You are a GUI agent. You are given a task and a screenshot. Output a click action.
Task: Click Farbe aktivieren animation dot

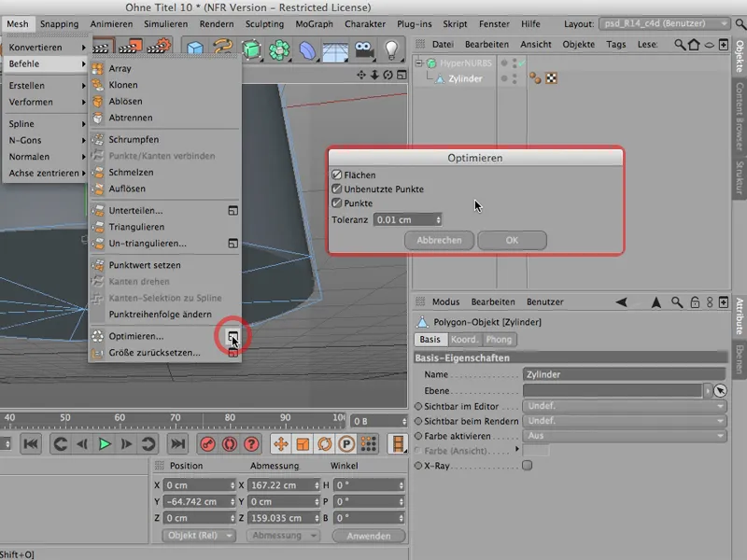[x=418, y=436]
